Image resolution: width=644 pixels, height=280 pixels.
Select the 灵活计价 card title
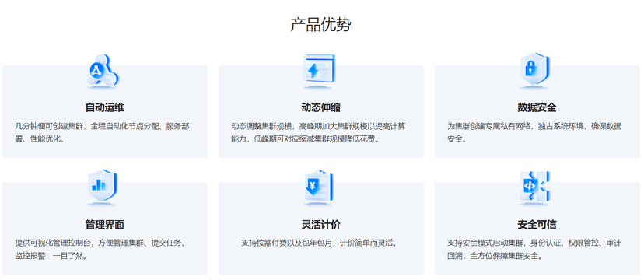pos(320,225)
